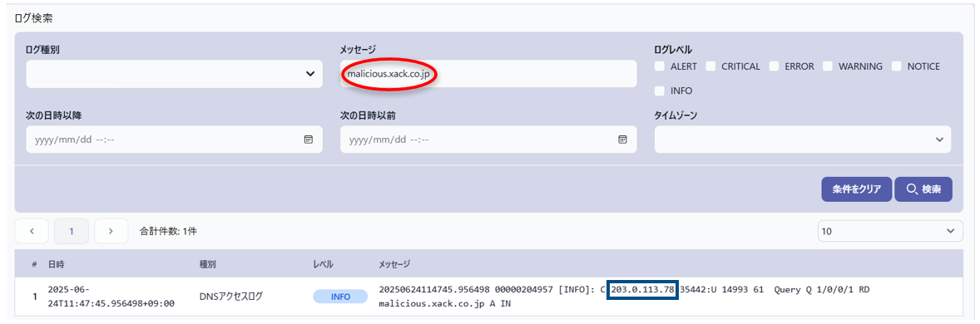Focus the 次の日時以前 date field

[488, 140]
